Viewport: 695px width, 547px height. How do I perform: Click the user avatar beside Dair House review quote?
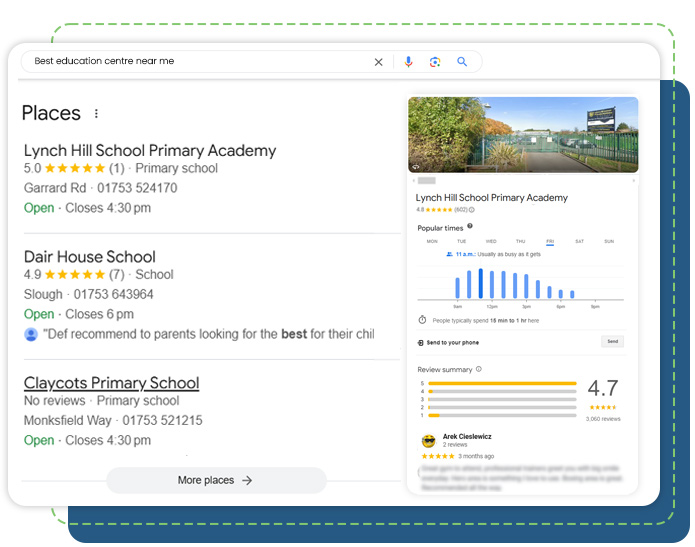tap(31, 334)
